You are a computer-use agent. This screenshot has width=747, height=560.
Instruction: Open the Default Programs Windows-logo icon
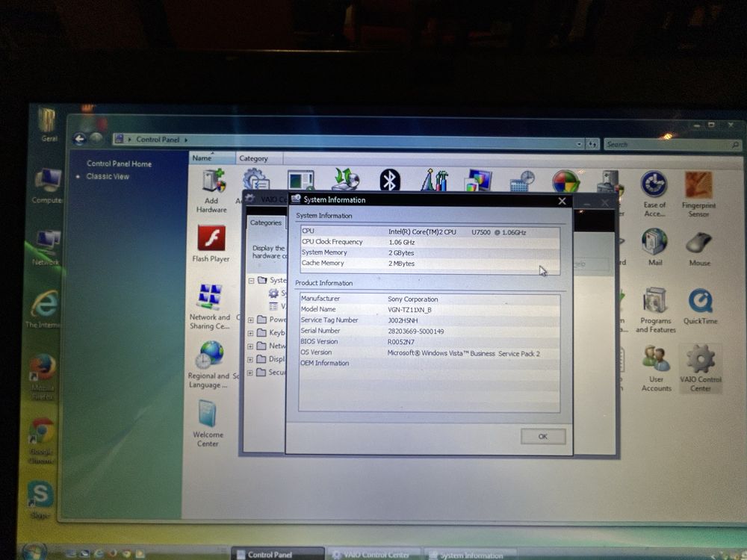click(565, 181)
